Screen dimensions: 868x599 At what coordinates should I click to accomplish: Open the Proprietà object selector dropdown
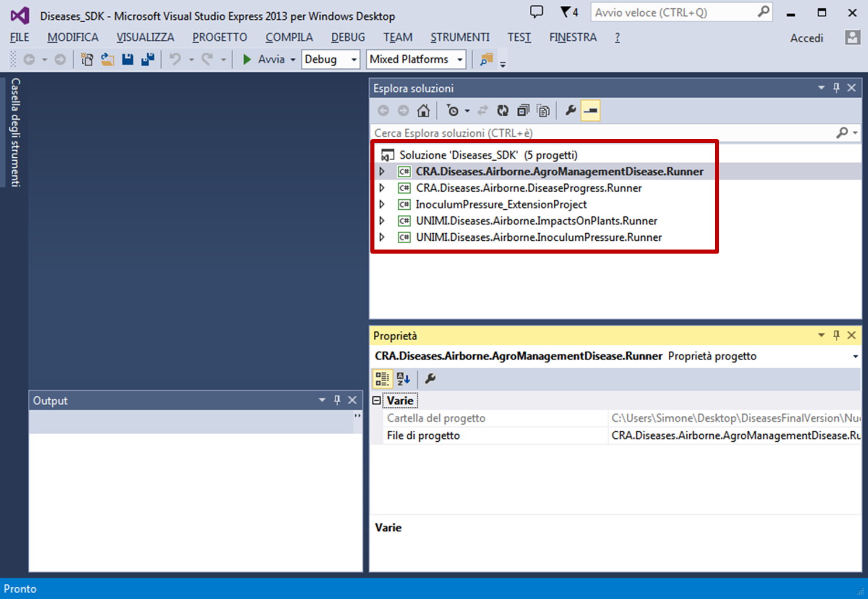point(855,356)
